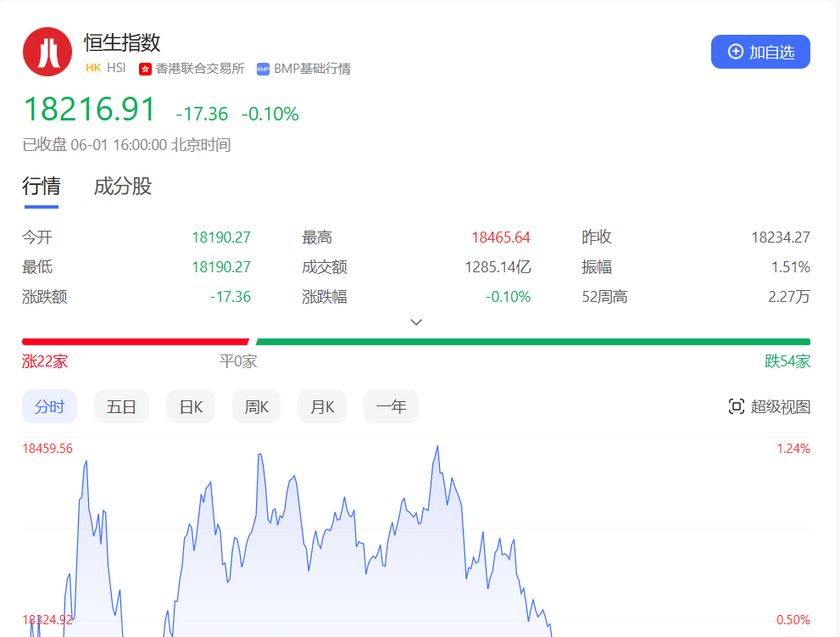Click the 跌54家 falling count

click(787, 361)
